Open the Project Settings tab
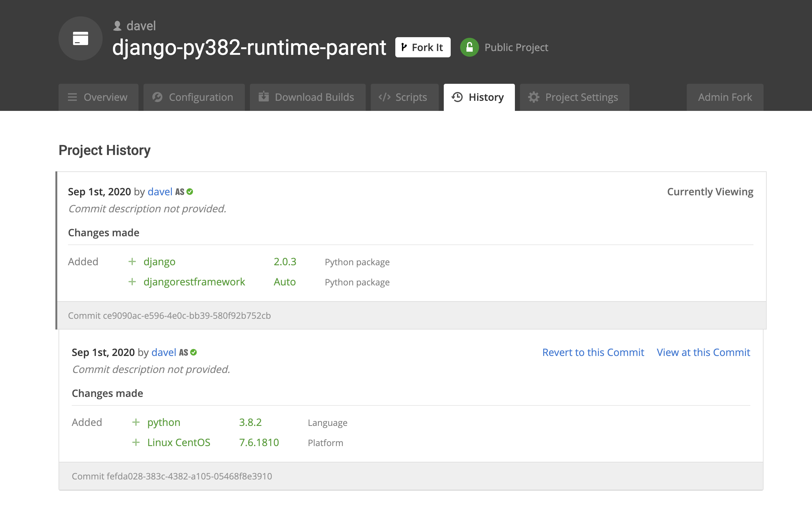812x516 pixels. [574, 97]
